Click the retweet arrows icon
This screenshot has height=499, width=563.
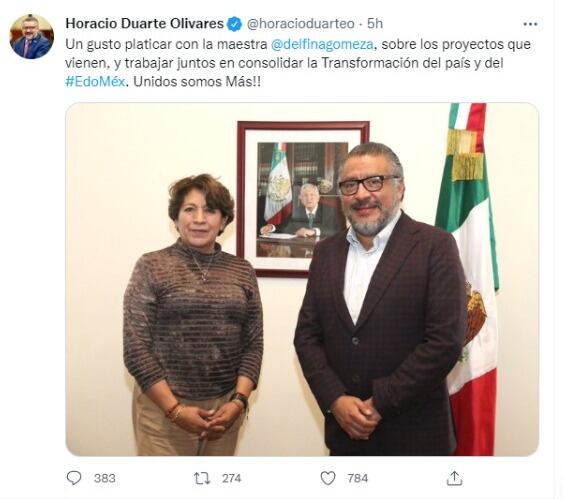[201, 478]
